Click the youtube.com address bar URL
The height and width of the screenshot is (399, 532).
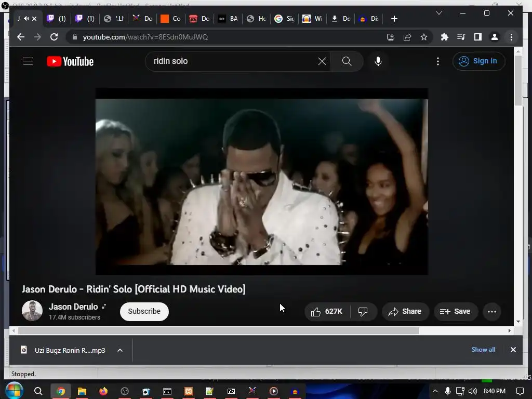click(145, 37)
